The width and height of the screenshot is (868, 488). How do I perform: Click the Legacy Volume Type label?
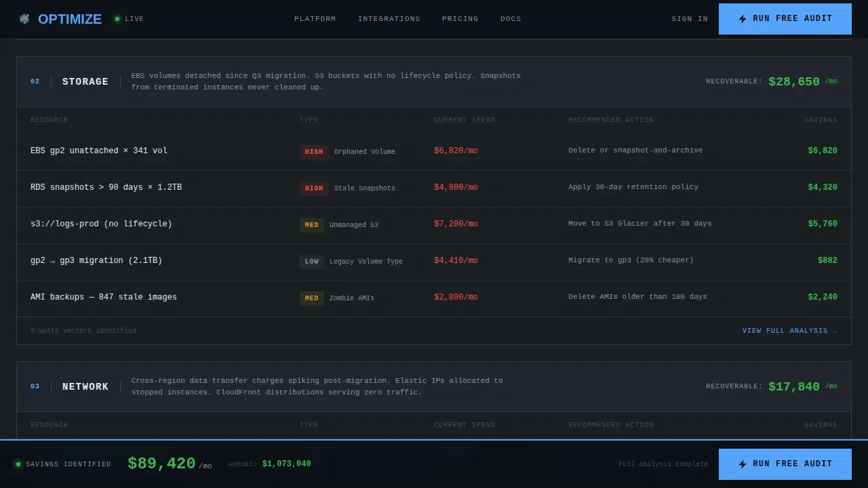coord(366,262)
